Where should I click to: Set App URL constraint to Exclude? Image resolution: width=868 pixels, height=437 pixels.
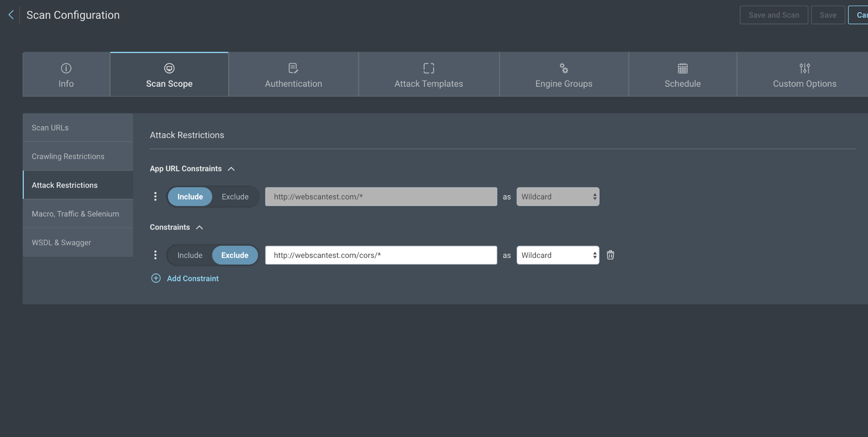pyautogui.click(x=235, y=197)
